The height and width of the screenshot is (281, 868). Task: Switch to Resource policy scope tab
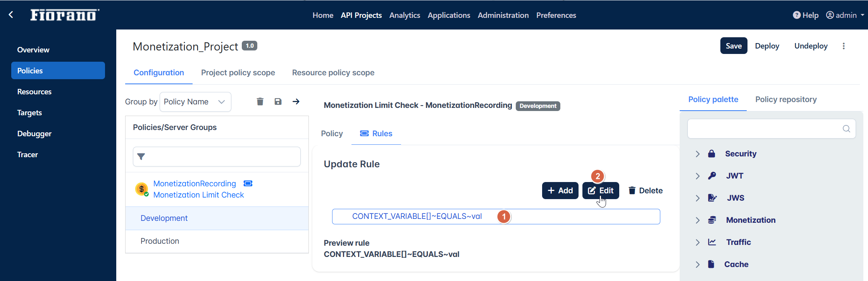click(x=333, y=73)
